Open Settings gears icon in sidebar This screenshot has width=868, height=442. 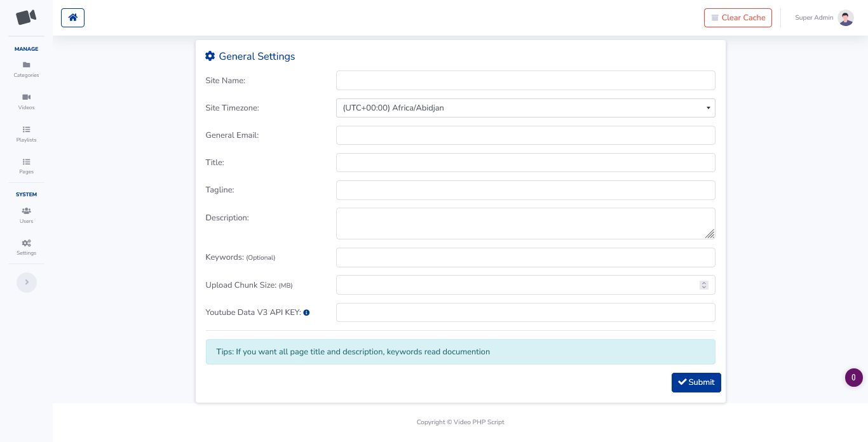coord(26,243)
